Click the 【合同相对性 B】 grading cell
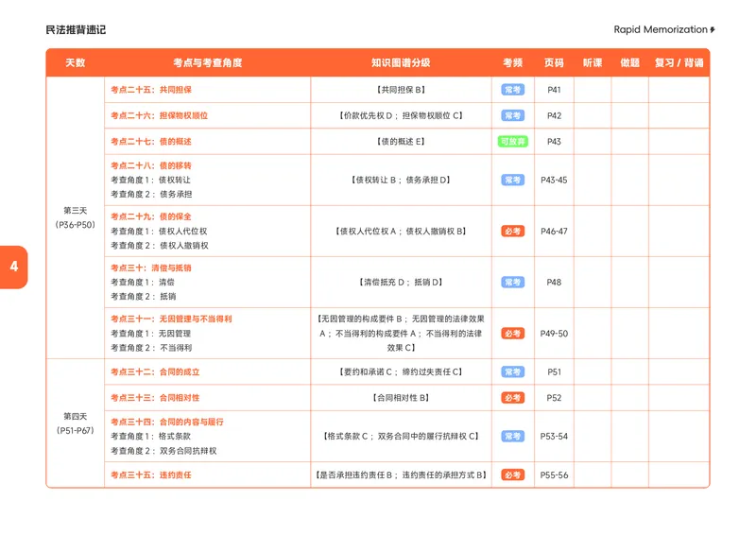This screenshot has width=756, height=535. pos(401,398)
